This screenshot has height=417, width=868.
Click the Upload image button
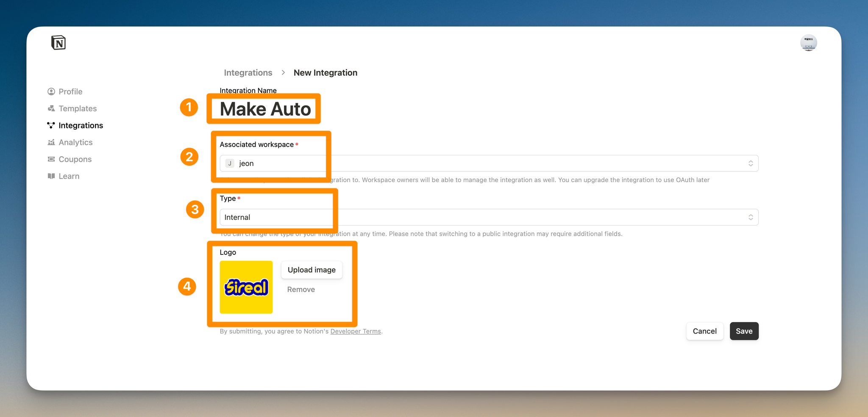tap(312, 270)
